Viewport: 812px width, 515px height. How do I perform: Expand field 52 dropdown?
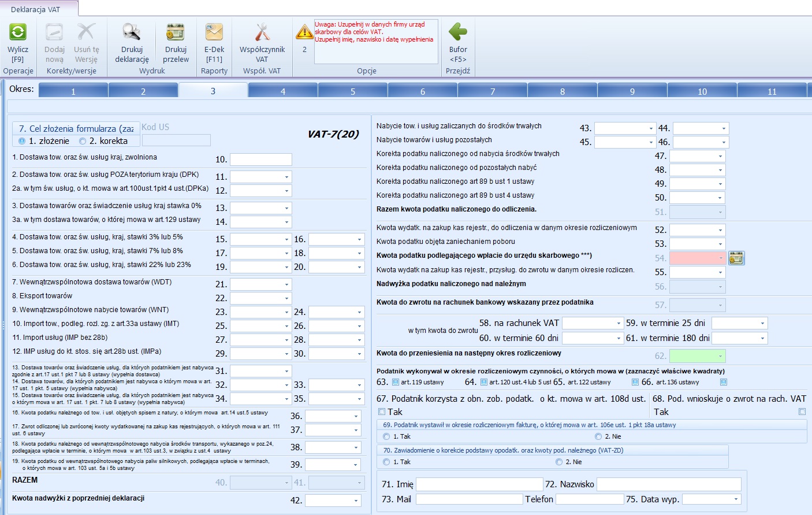tap(720, 230)
